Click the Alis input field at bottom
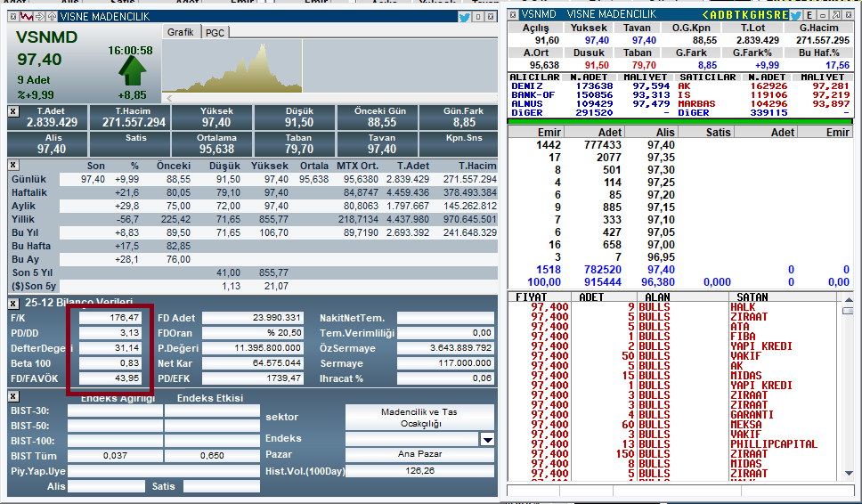 (x=106, y=486)
